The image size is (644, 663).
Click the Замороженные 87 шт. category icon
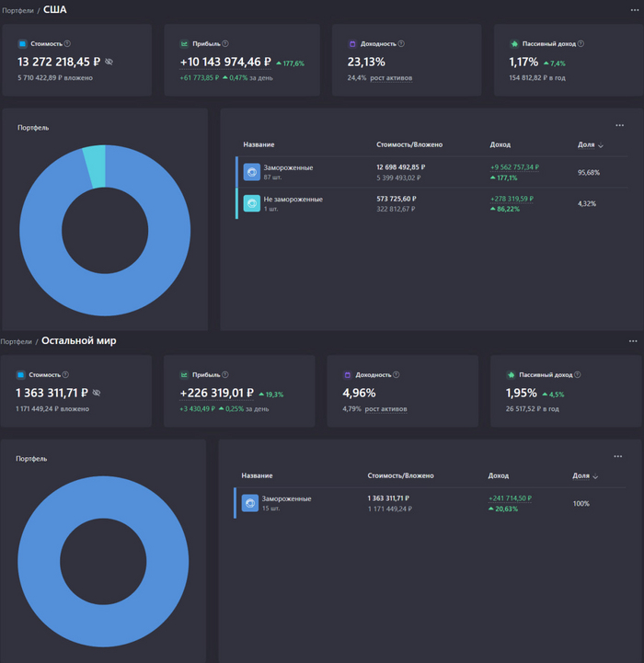coord(252,172)
